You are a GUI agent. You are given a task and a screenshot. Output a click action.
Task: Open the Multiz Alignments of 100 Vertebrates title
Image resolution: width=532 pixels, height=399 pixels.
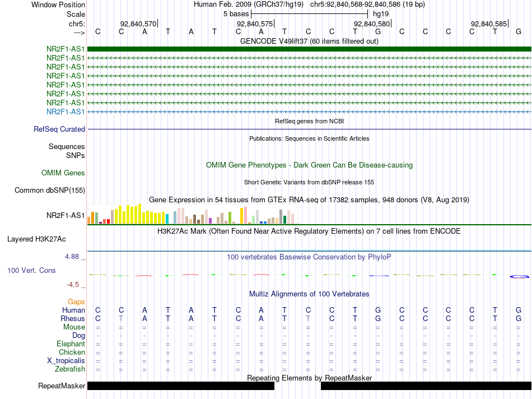[x=309, y=294]
